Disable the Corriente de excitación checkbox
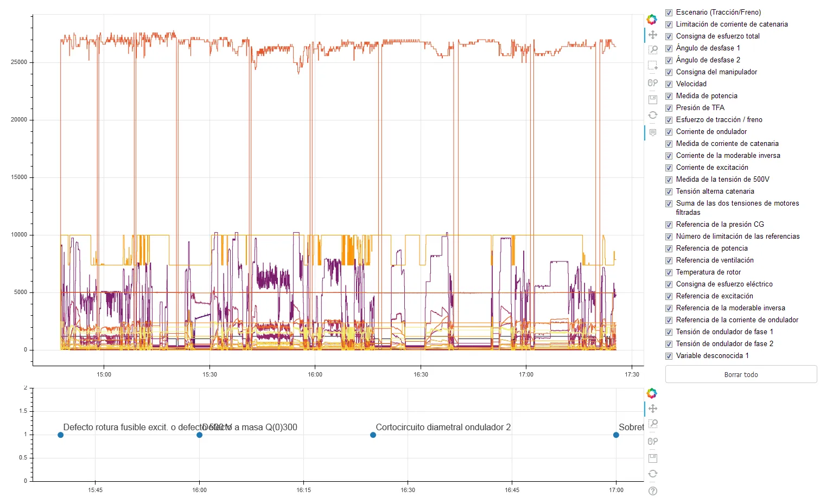820x504 pixels. tap(669, 168)
